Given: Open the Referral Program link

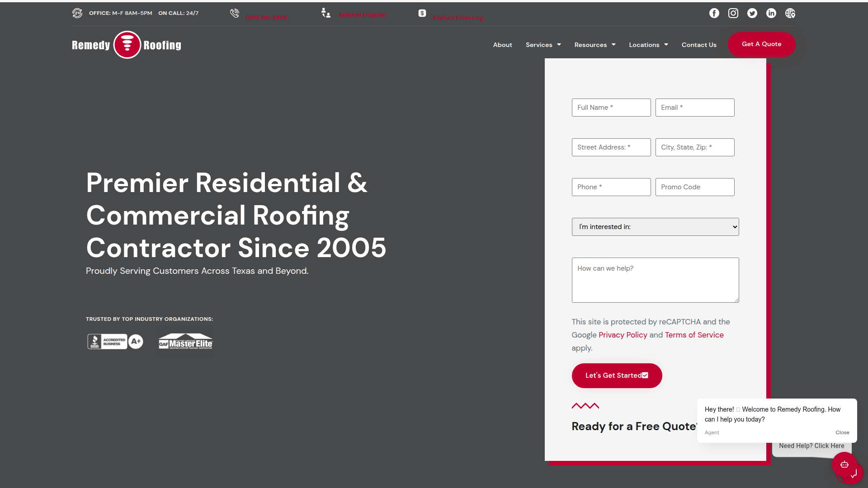Looking at the screenshot, I should pos(363,15).
